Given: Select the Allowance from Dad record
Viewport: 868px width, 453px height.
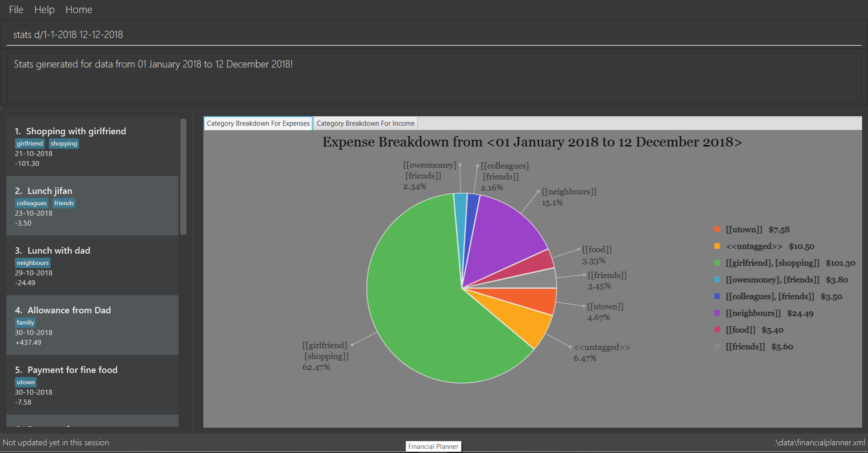Looking at the screenshot, I should coord(92,325).
